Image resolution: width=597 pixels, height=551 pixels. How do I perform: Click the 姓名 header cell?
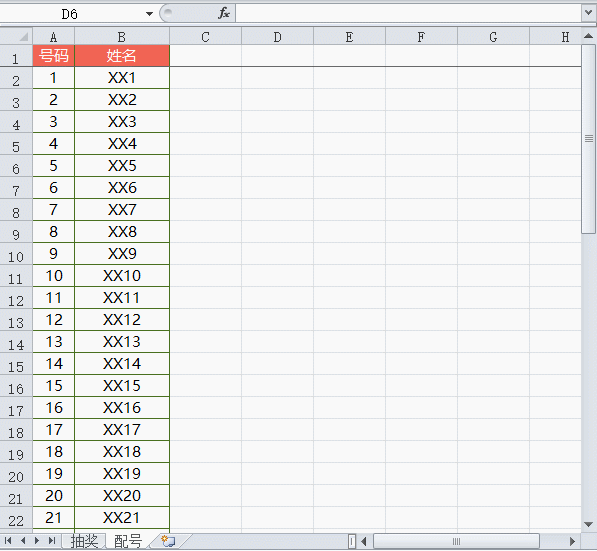pos(122,56)
